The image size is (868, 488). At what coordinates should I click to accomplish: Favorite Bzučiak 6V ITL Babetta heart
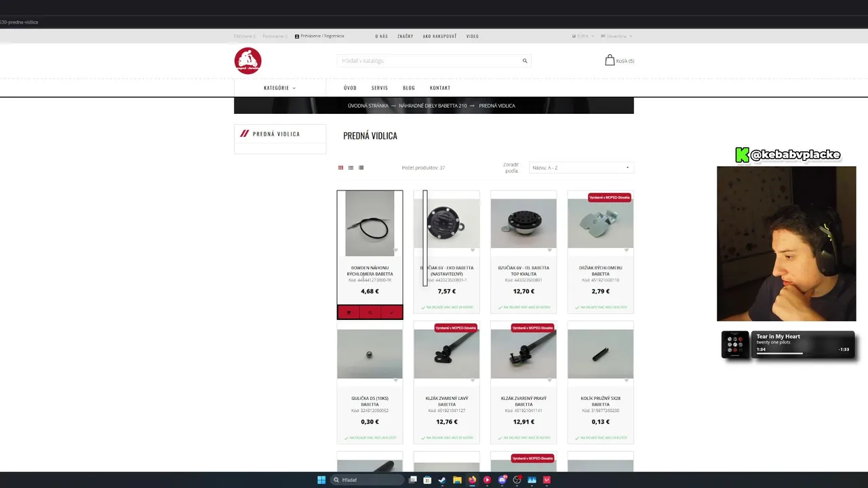[x=549, y=250]
